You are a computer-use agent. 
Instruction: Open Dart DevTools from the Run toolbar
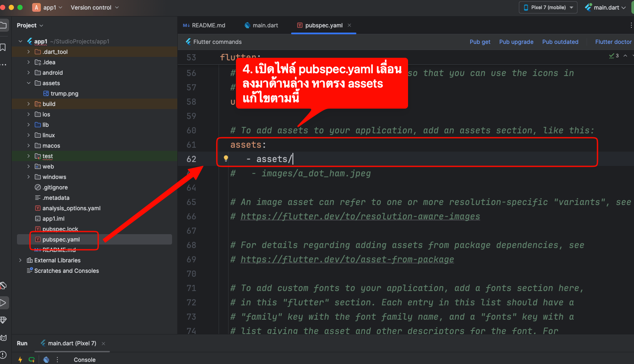click(x=46, y=360)
